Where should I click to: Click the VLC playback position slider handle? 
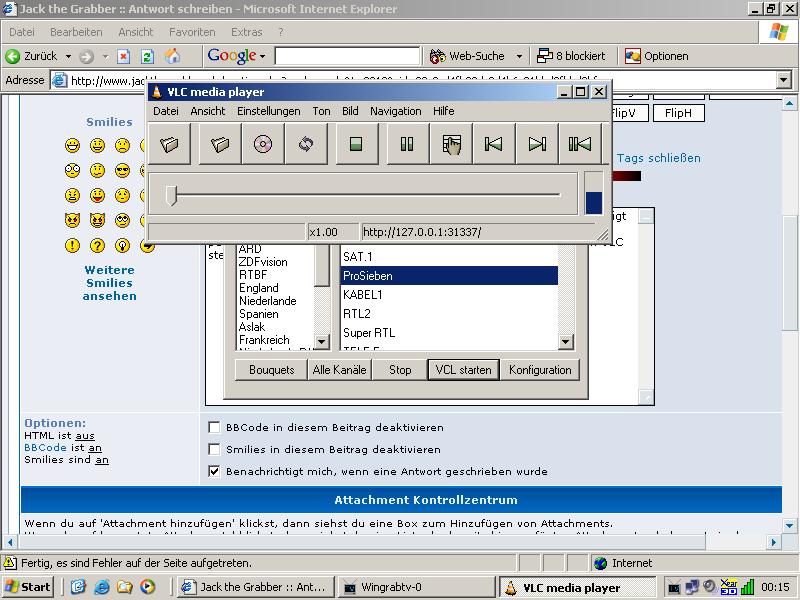coord(171,195)
